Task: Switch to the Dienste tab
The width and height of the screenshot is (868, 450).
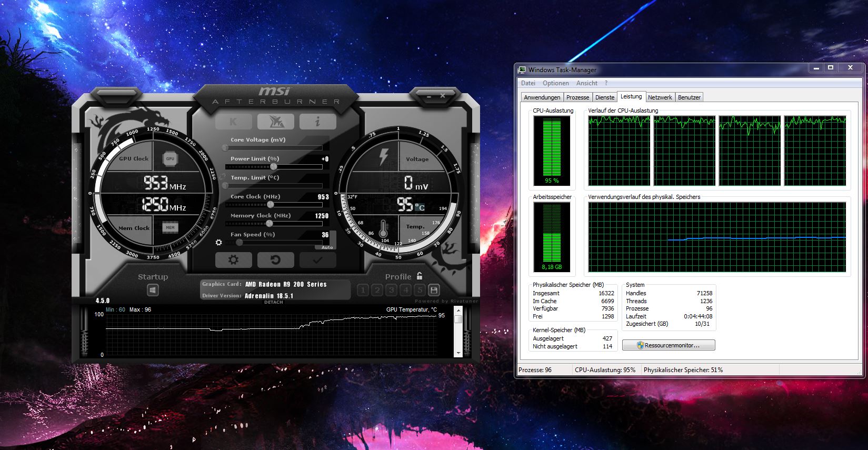Action: 605,97
